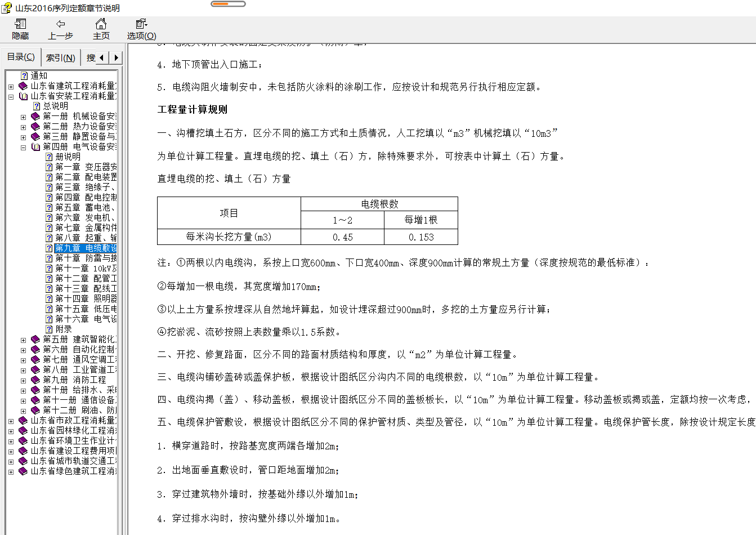Click the 工程量计算规则 heading
Screen dimensions: 756x535
coord(193,110)
